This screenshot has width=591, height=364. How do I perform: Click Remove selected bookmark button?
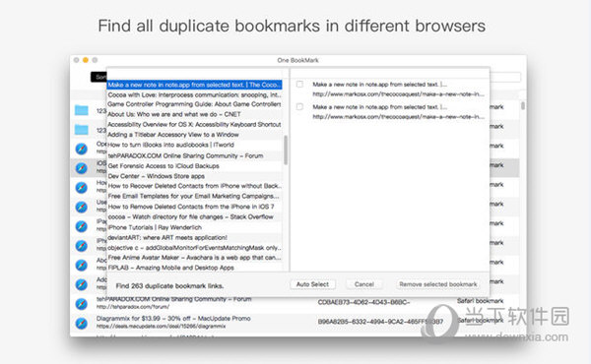click(438, 284)
